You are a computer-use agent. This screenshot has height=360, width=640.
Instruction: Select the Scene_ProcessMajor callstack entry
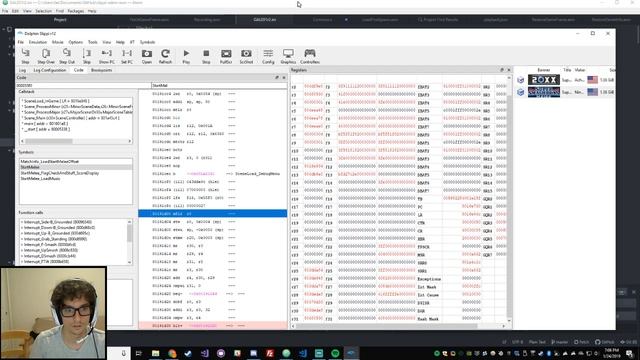tap(77, 112)
